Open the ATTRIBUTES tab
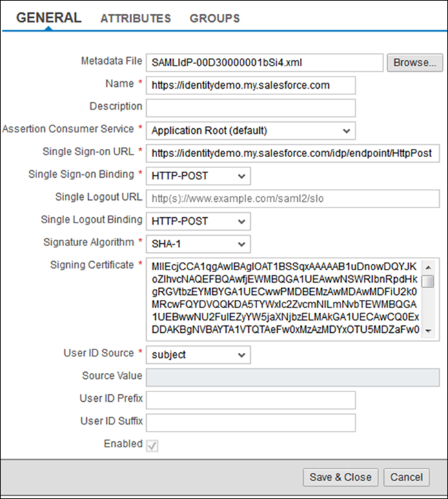 click(x=136, y=19)
